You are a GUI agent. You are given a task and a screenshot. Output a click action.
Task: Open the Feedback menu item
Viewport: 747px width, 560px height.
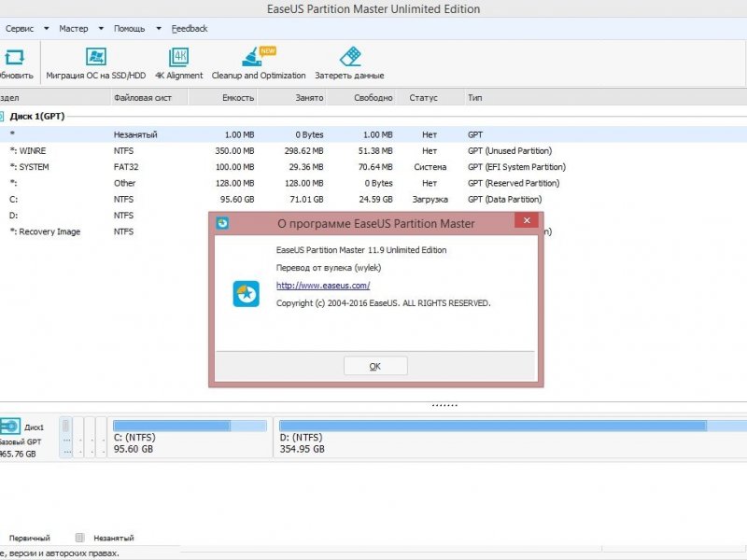pos(190,29)
